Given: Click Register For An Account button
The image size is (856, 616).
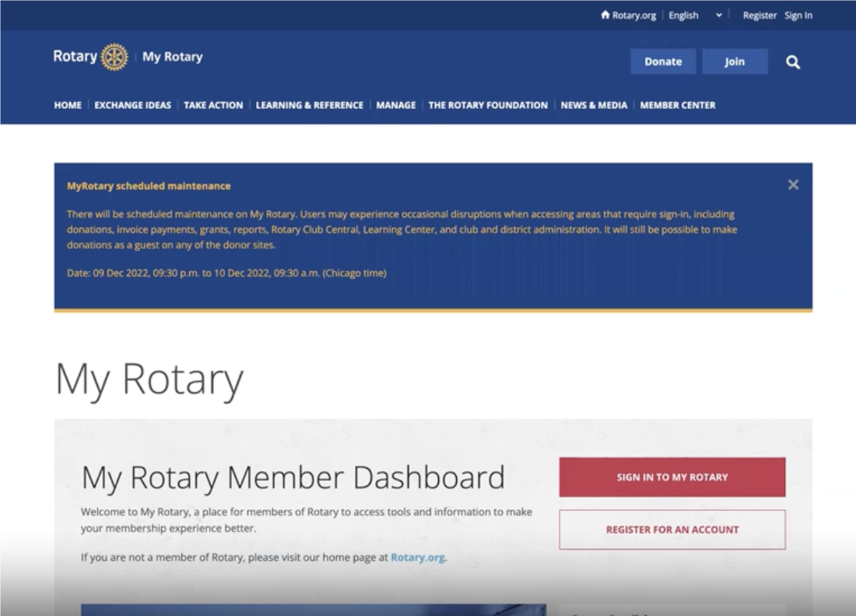Looking at the screenshot, I should 672,530.
